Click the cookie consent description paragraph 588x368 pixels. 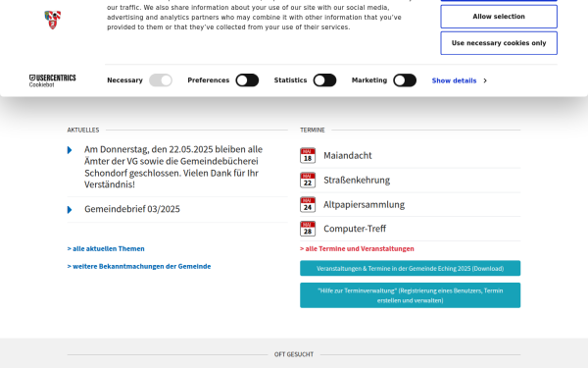(259, 15)
